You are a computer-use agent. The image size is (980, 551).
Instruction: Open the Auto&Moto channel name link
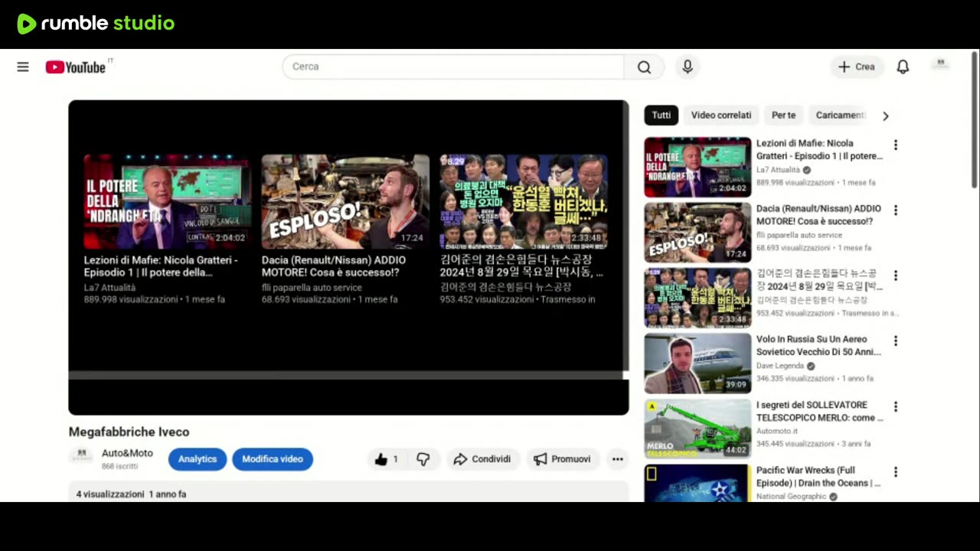click(x=127, y=453)
